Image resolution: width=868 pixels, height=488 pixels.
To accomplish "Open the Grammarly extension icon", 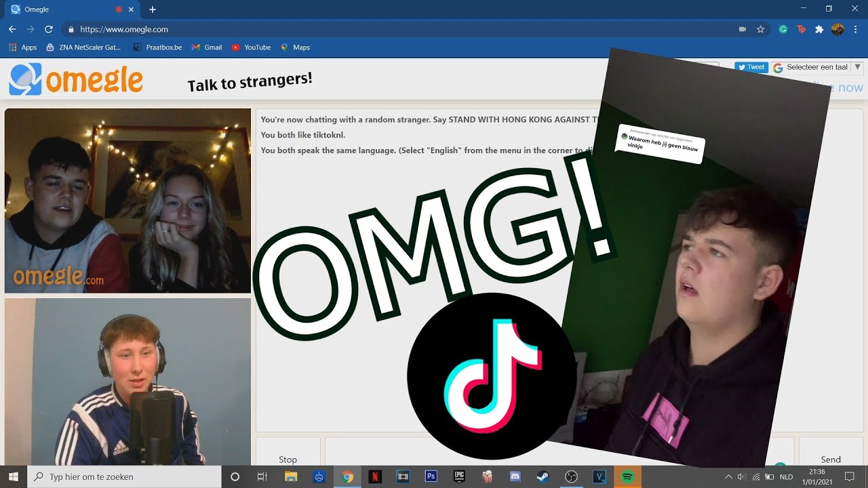I will 783,29.
